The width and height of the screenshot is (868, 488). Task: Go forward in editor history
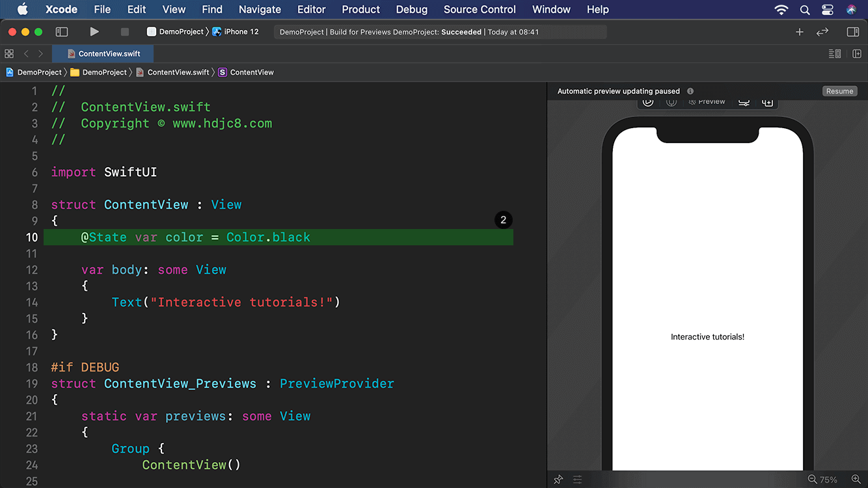[40, 54]
